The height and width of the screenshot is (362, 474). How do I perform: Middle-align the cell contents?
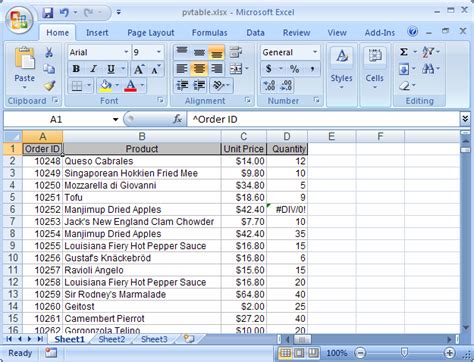pos(199,52)
